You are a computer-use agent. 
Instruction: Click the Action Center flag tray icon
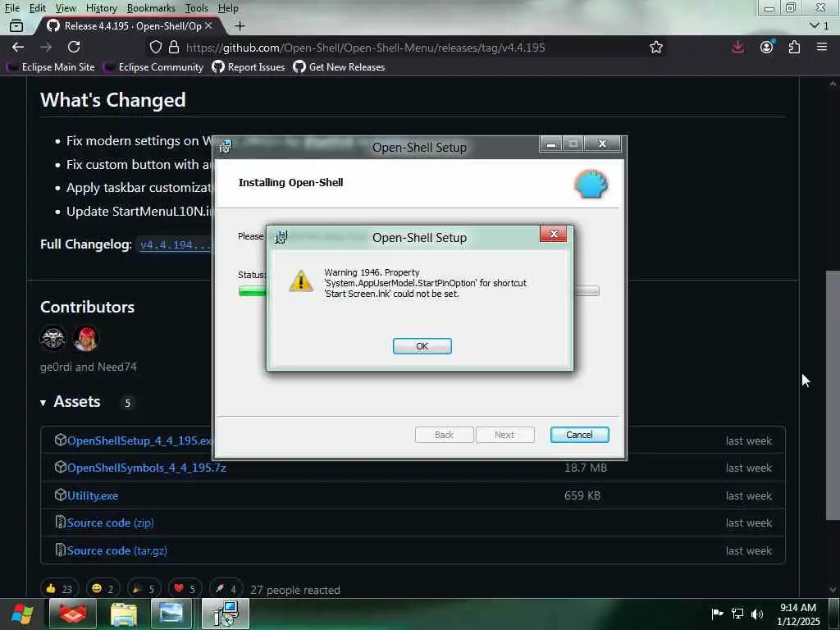tap(717, 614)
